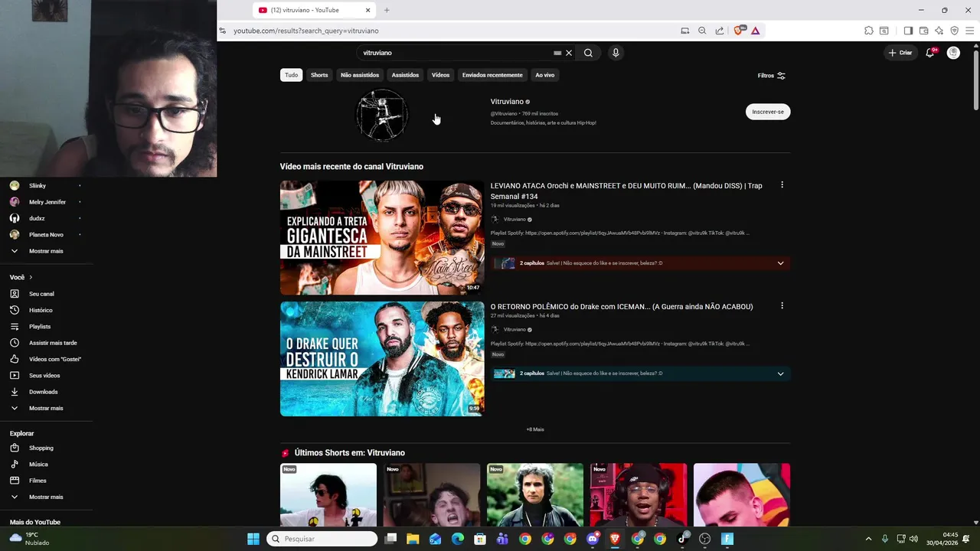980x551 pixels.
Task: Open the browser hamburger main menu
Action: point(970,31)
